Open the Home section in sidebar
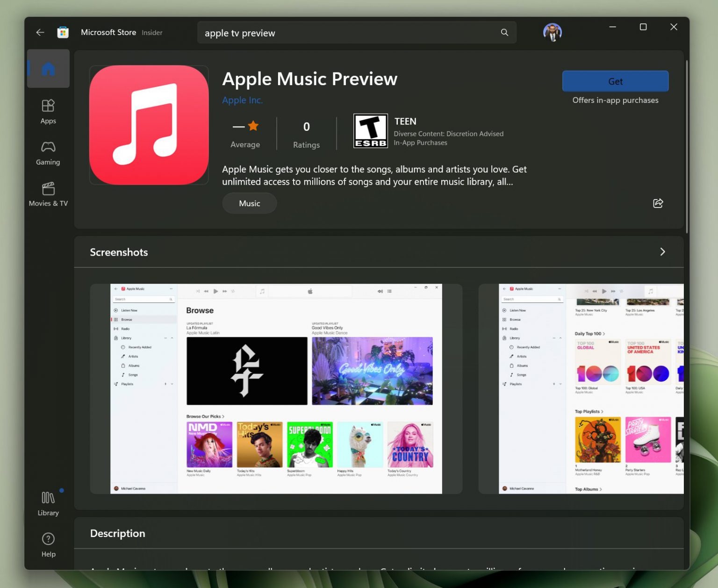This screenshot has width=718, height=588. tap(48, 69)
